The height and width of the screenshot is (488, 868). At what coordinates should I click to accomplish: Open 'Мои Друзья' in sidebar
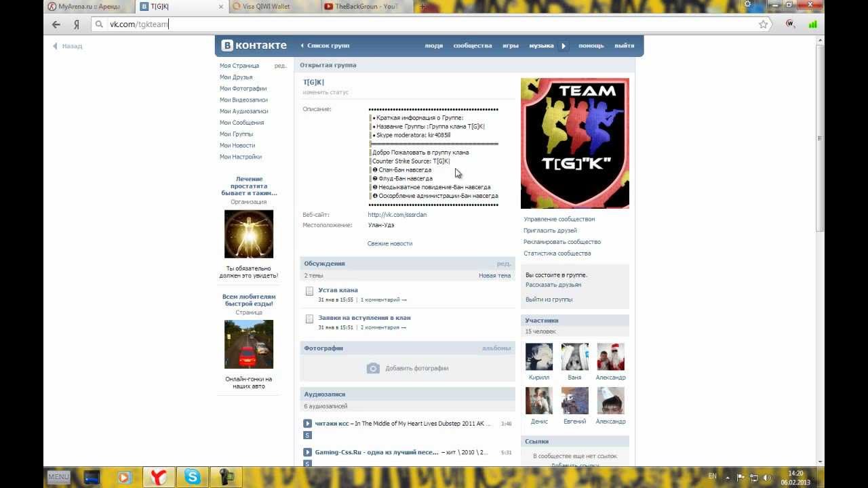pos(236,77)
